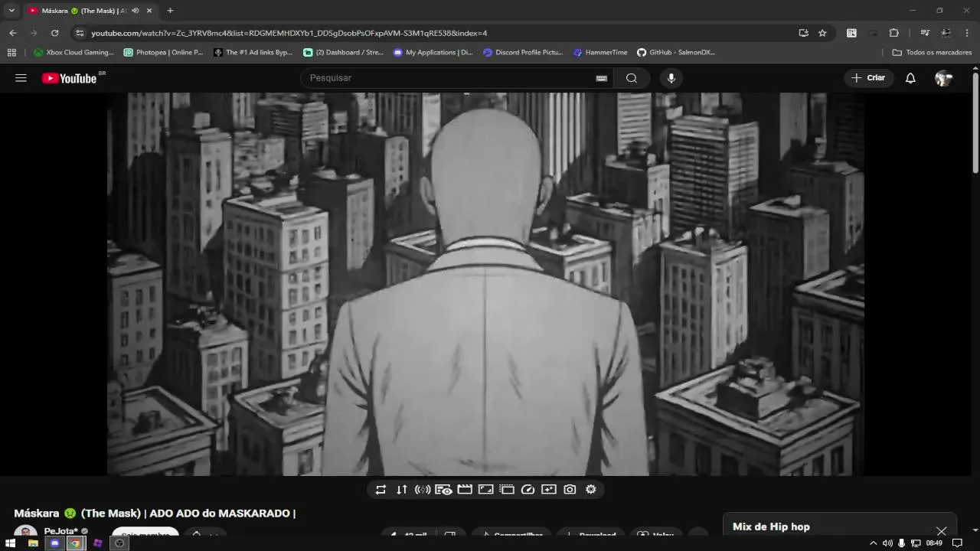
Task: Open the GitHub SalmonDX bookmark
Action: click(x=676, y=53)
